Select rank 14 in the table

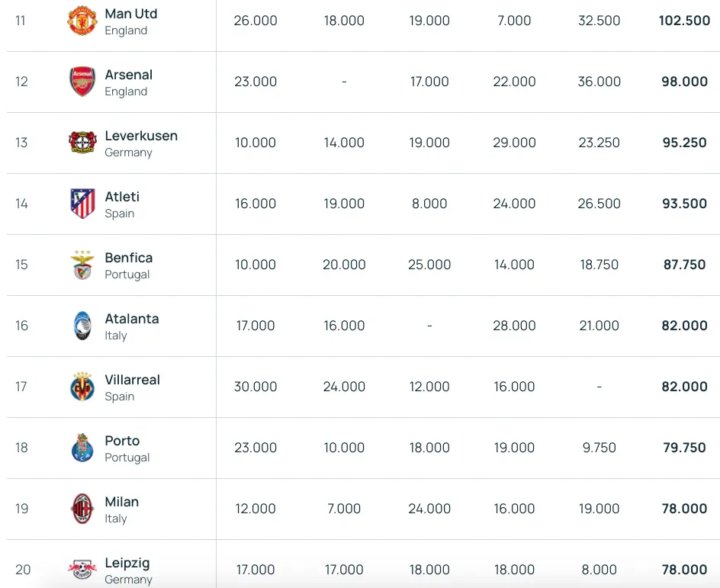[x=21, y=204]
